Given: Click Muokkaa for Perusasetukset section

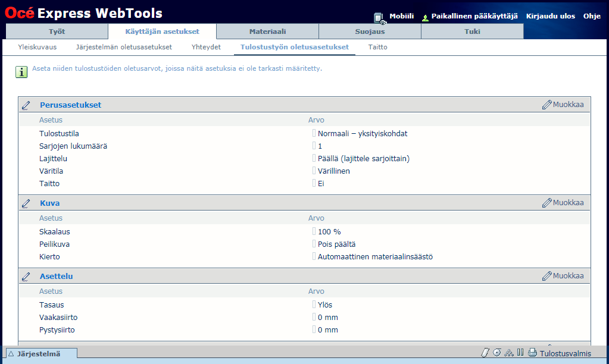Looking at the screenshot, I should pyautogui.click(x=563, y=105).
